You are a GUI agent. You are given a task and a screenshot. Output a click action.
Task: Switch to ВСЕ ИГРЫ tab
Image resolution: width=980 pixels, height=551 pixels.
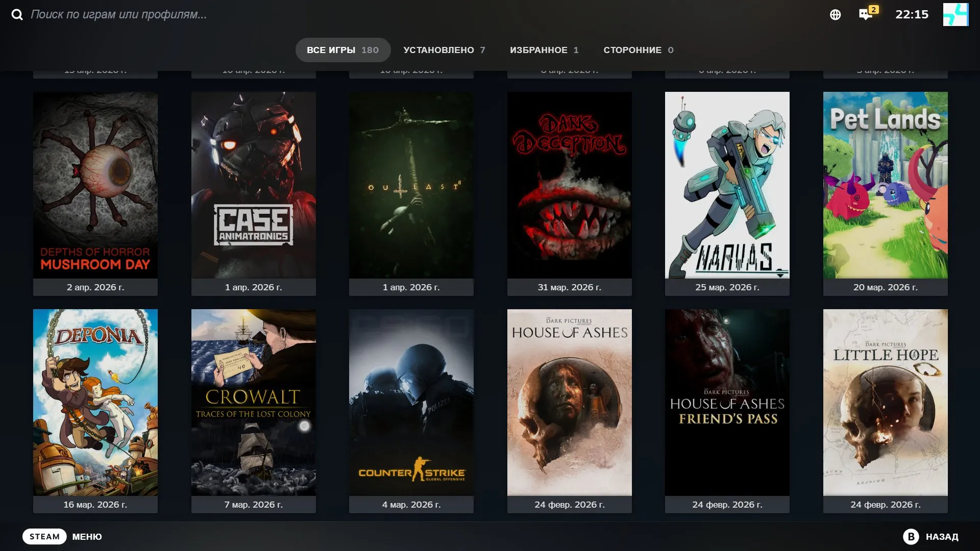343,50
